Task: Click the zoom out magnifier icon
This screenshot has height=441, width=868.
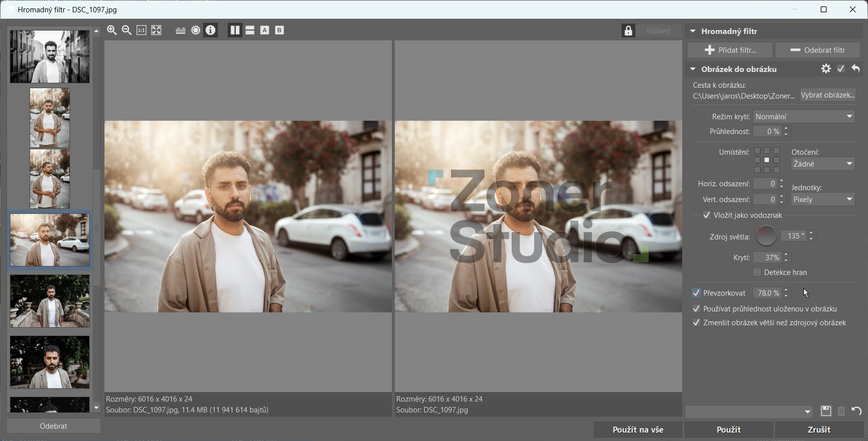Action: 127,30
